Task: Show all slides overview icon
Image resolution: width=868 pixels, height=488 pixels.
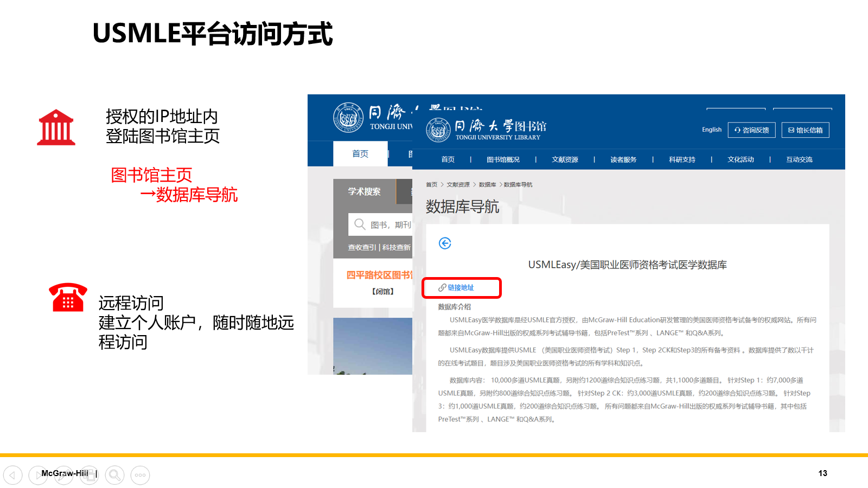Action: pyautogui.click(x=89, y=476)
